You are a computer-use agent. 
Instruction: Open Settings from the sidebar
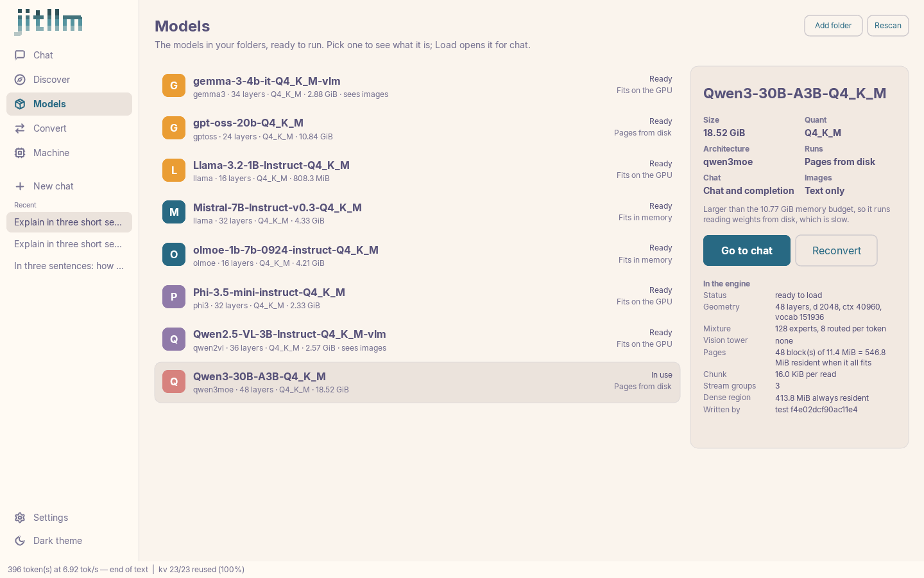click(x=69, y=518)
